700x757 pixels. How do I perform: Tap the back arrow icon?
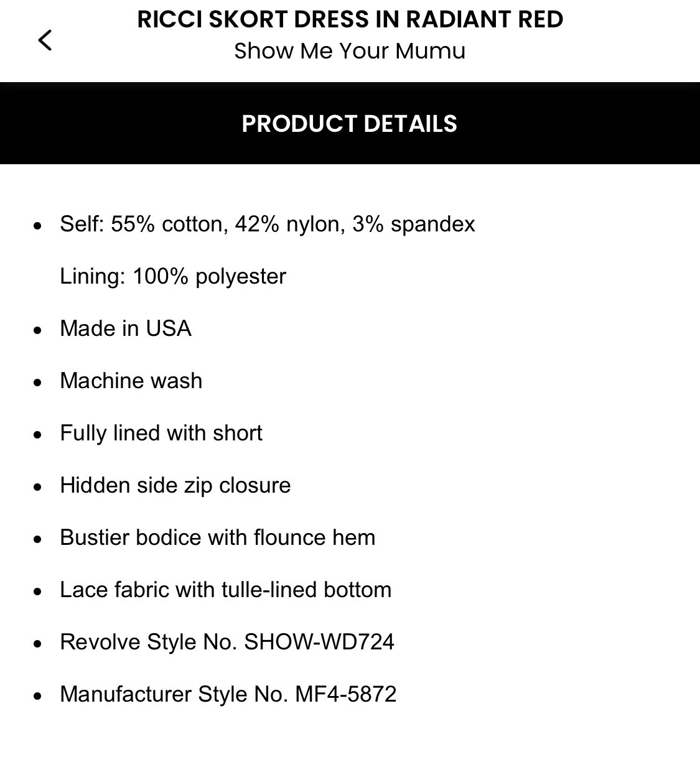(x=45, y=40)
